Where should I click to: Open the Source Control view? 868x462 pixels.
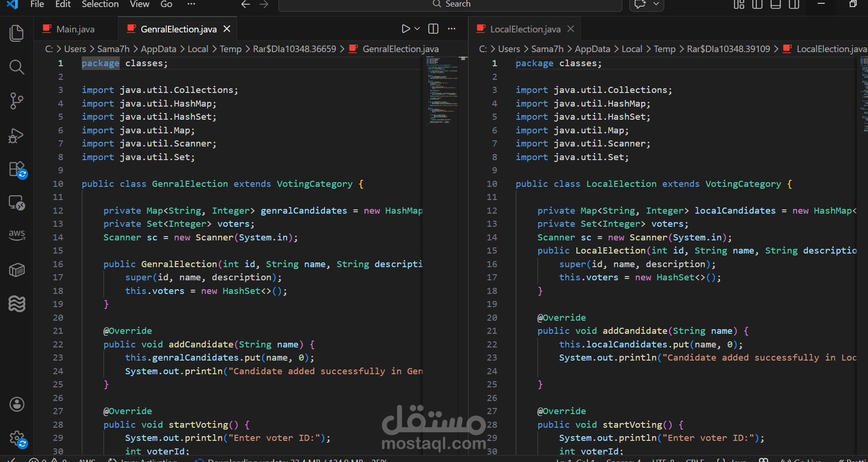coord(16,101)
